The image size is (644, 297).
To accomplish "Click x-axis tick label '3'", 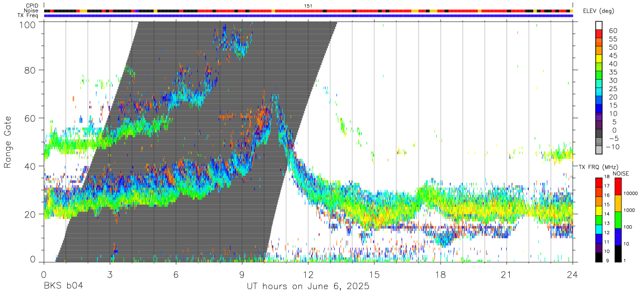I will pos(110,274).
